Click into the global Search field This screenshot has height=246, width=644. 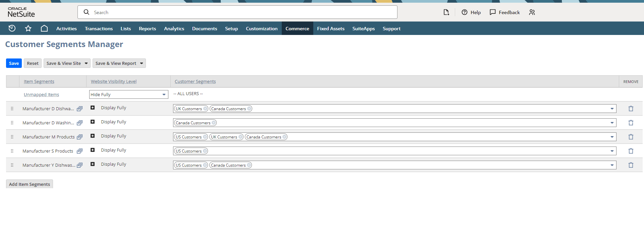[x=237, y=12]
